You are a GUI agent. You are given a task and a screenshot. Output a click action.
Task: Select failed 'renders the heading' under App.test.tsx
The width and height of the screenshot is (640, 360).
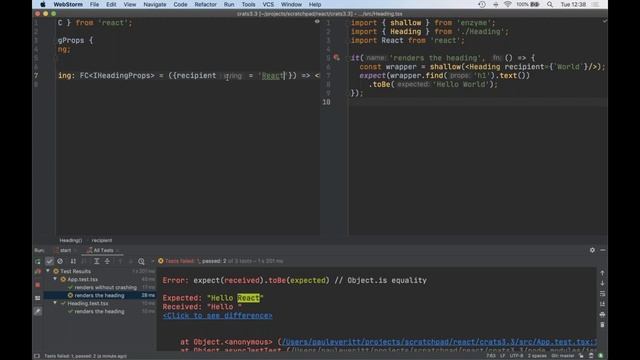(99, 295)
